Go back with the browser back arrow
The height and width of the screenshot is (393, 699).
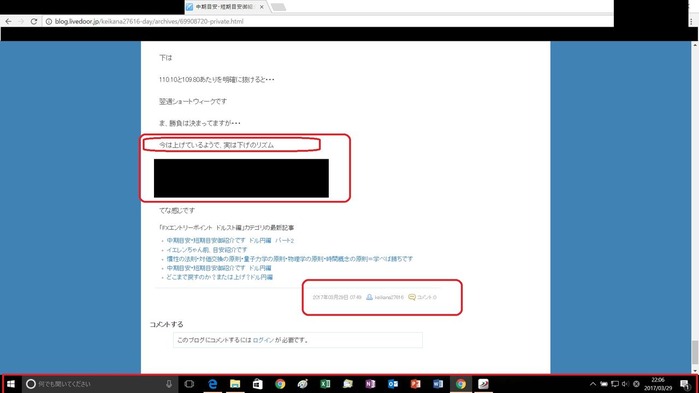coord(8,21)
